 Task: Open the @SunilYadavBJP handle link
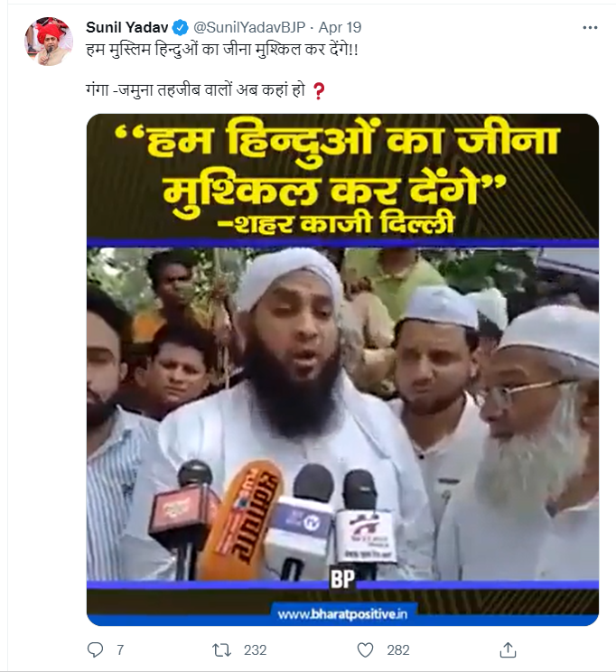249,27
